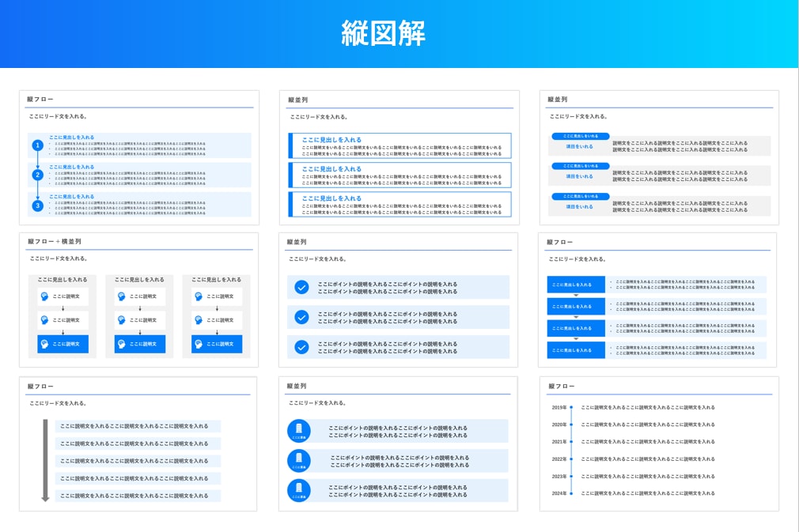Click the numbered circle 1 step icon
The height and width of the screenshot is (532, 799).
click(37, 145)
